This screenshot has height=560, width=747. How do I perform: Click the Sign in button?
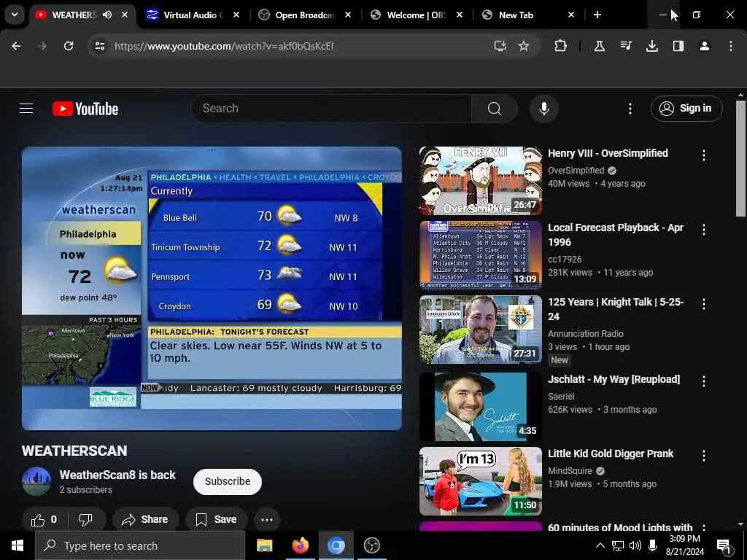tap(686, 109)
